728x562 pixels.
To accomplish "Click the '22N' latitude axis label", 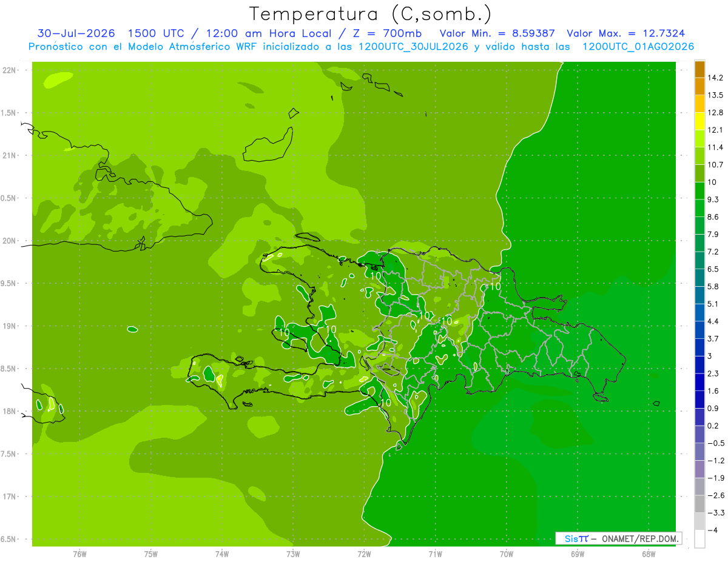I will (9, 70).
